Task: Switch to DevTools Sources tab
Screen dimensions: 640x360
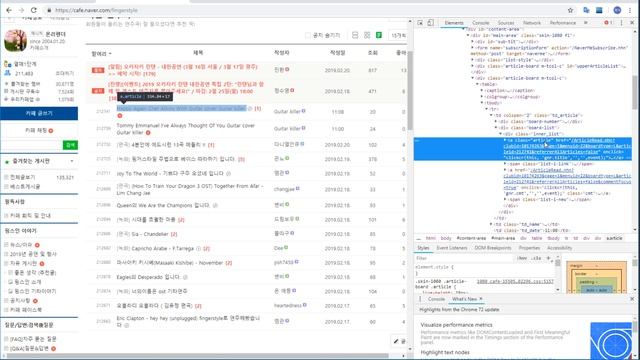Action: 506,23
